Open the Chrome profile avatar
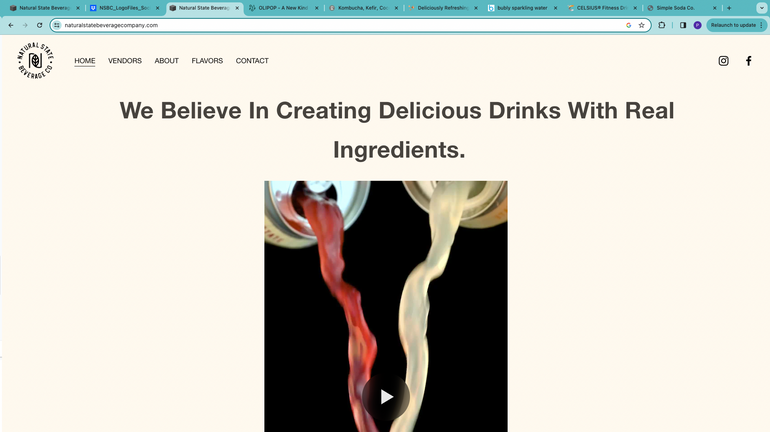This screenshot has height=432, width=770. click(697, 25)
